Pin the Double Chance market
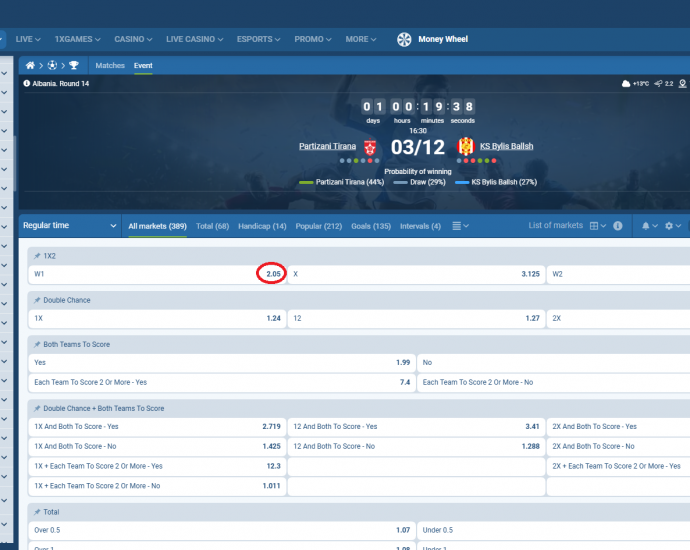Screen dimensions: 690x550 point(37,300)
